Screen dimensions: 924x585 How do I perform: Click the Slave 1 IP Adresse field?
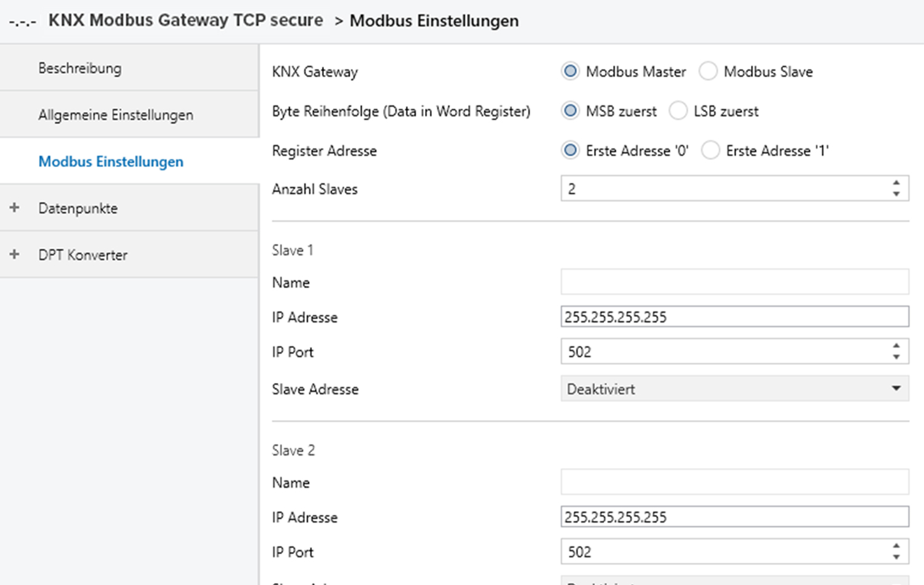coord(734,317)
